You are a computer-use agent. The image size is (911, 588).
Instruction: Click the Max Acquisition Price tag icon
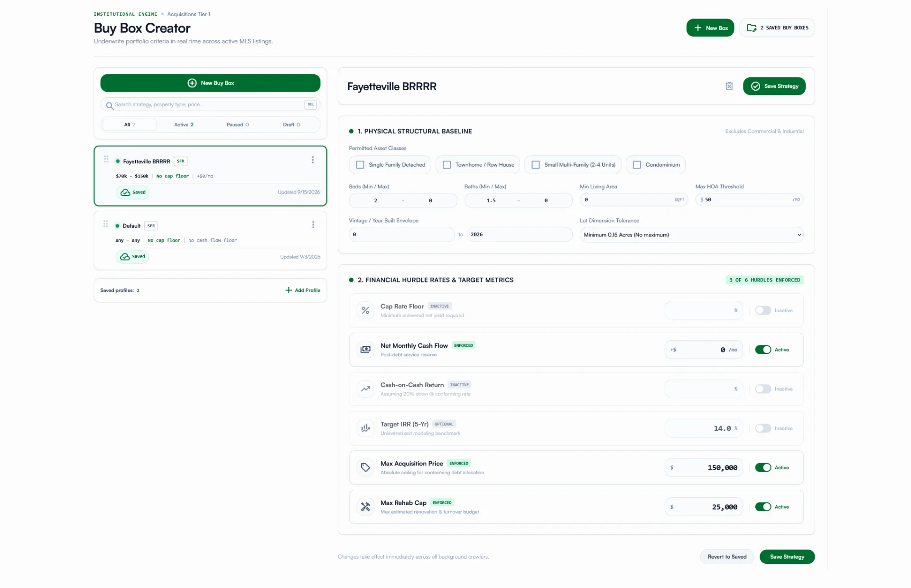point(365,467)
